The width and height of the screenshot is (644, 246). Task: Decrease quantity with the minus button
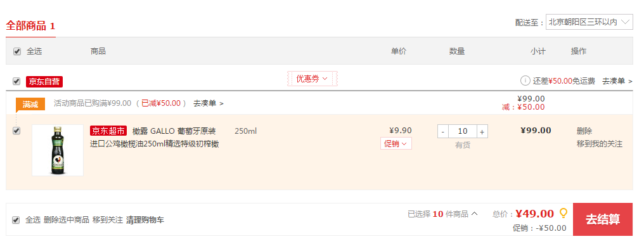click(x=442, y=131)
